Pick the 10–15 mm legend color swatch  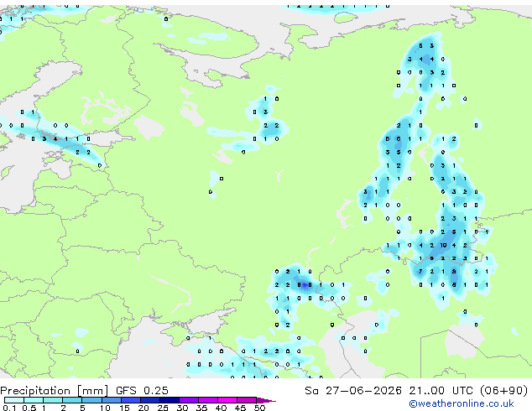[112, 400]
